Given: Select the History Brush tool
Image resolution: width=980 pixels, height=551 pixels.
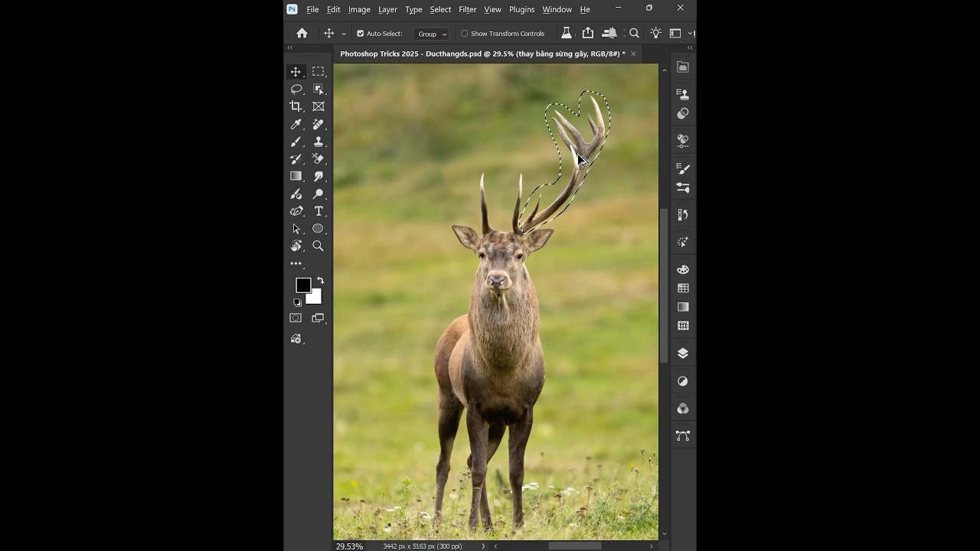Looking at the screenshot, I should [296, 159].
